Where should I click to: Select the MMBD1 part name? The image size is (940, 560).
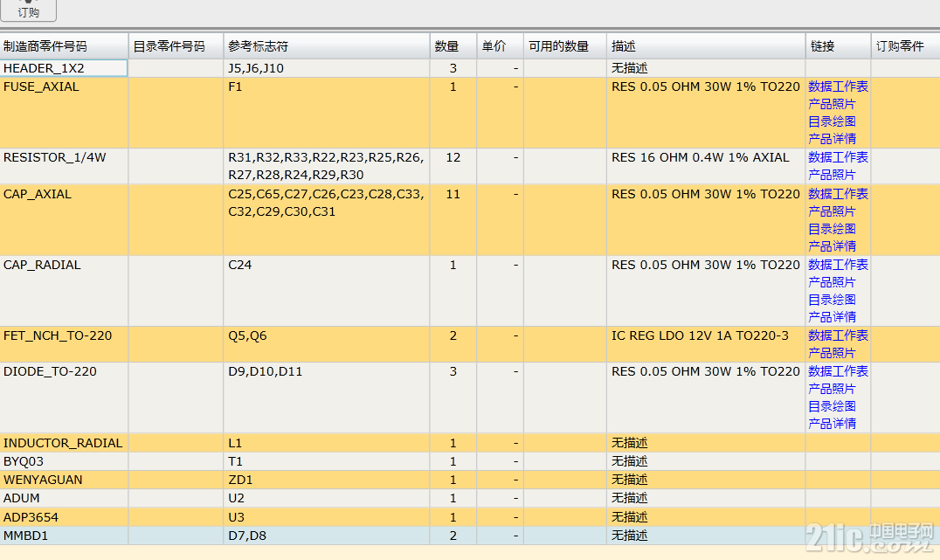[26, 536]
